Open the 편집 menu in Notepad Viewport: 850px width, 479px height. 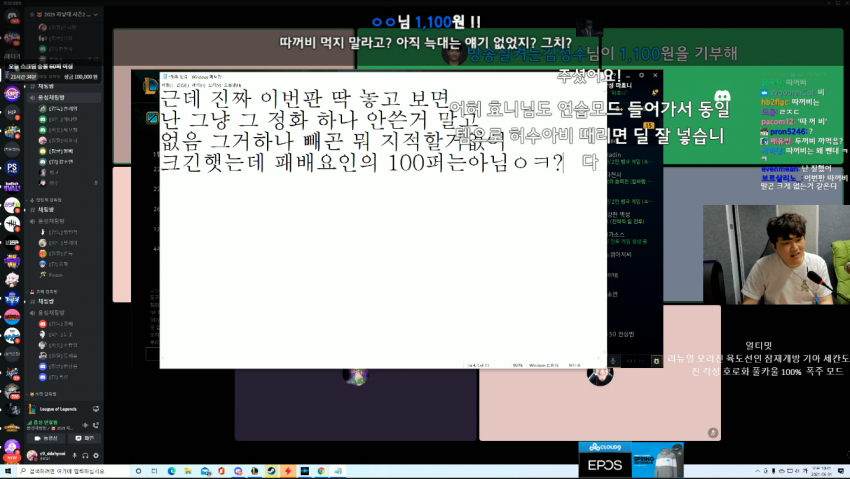[182, 85]
